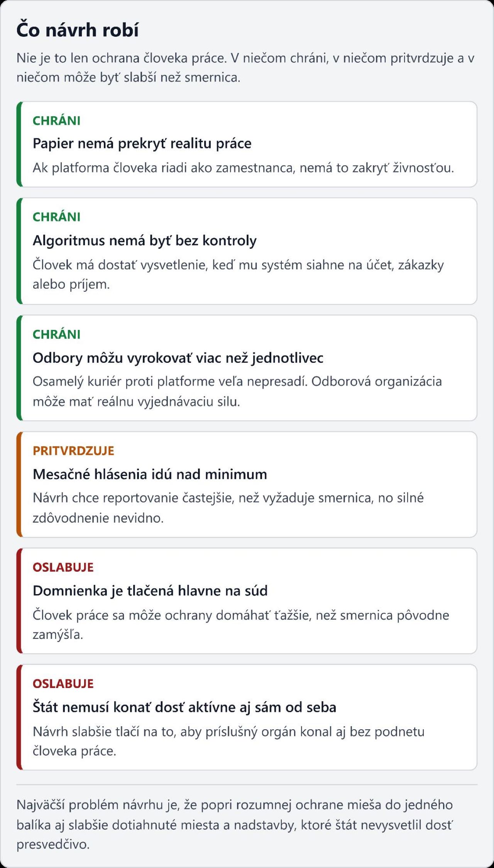Select "Domnienka je tlačená hlavne na súd" title

click(x=150, y=591)
